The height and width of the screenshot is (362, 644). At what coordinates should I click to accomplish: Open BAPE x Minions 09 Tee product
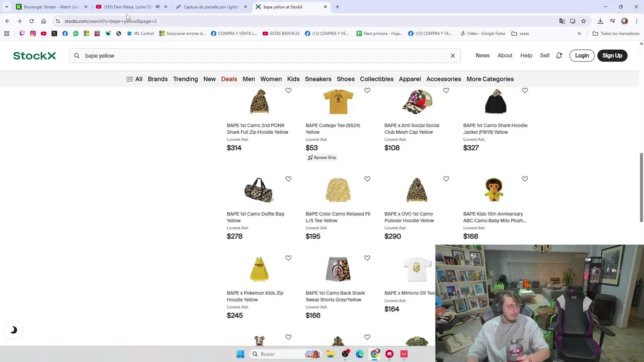pyautogui.click(x=409, y=293)
